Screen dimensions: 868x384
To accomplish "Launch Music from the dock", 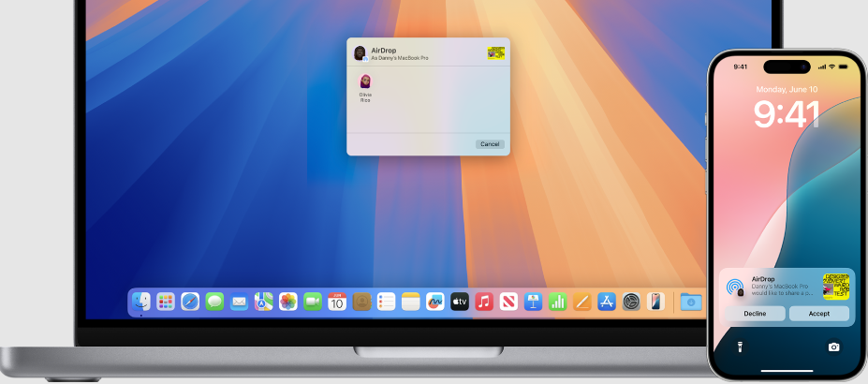I will pos(484,302).
